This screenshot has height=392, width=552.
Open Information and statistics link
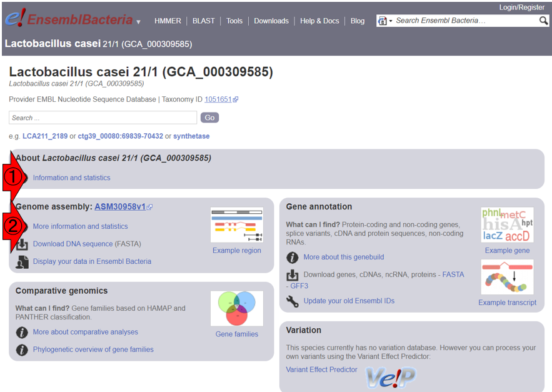click(71, 178)
